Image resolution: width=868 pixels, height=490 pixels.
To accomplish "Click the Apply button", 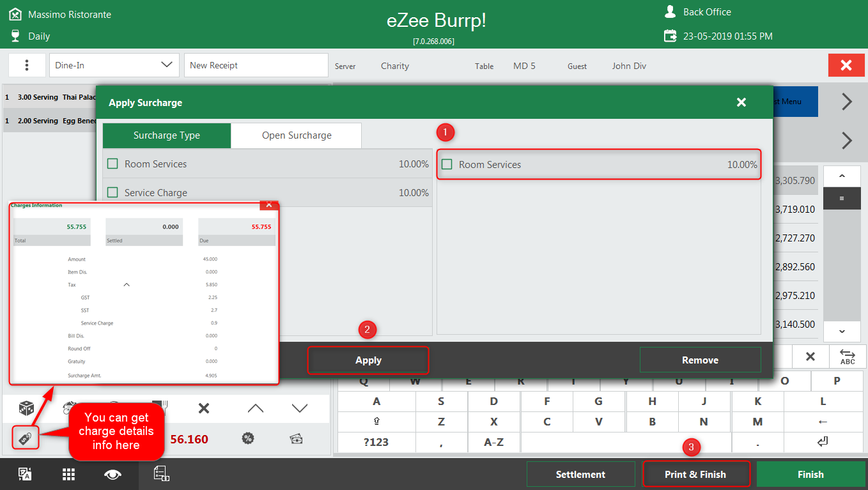I will coord(368,360).
